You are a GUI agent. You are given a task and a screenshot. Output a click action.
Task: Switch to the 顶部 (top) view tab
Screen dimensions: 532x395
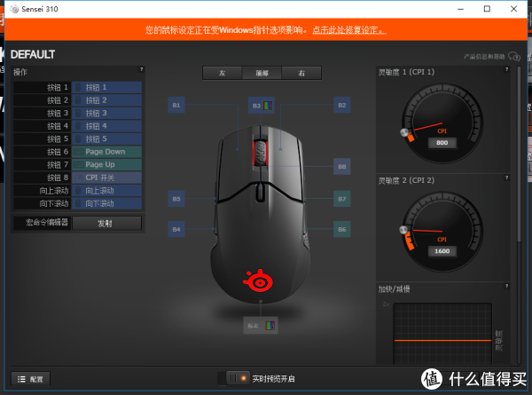[262, 73]
